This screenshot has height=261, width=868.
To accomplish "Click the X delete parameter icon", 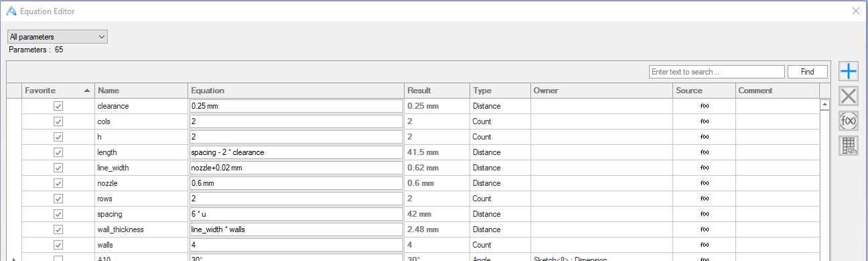I will [849, 96].
